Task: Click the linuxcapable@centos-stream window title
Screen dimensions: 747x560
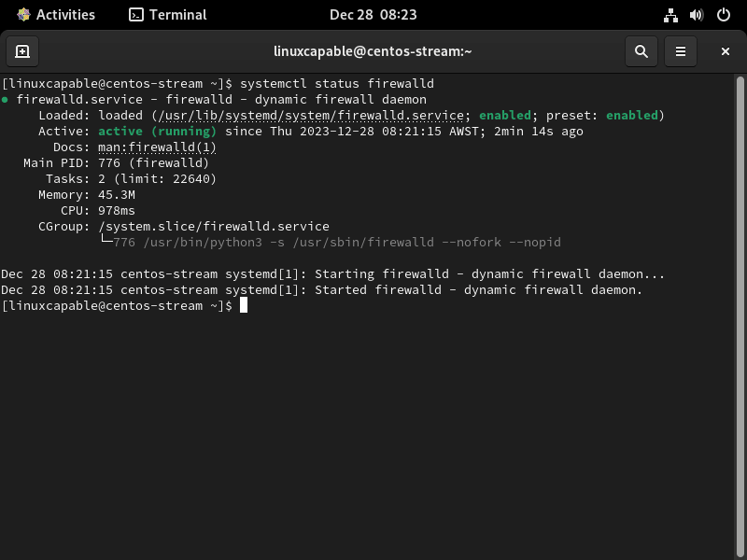Action: [373, 51]
